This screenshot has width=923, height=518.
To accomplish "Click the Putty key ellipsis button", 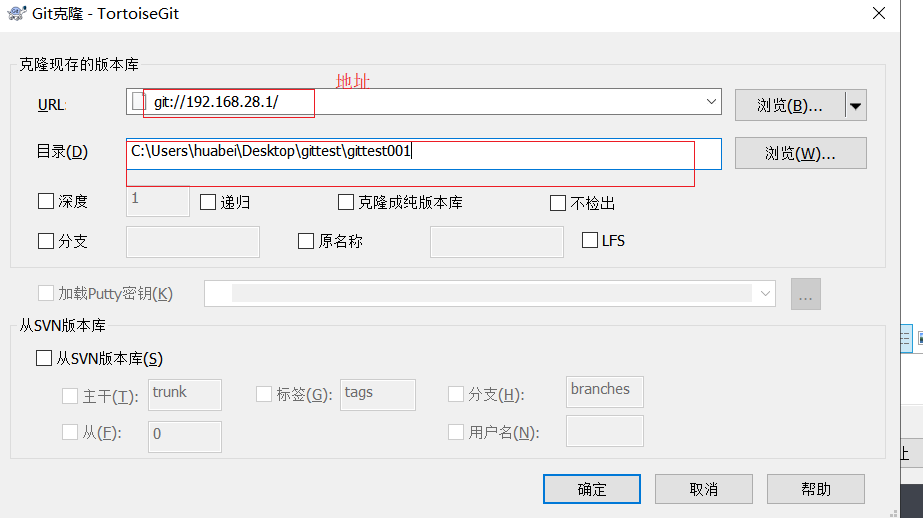I will click(806, 294).
